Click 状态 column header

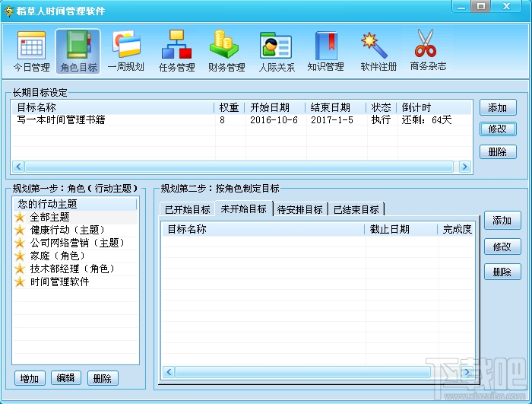381,108
